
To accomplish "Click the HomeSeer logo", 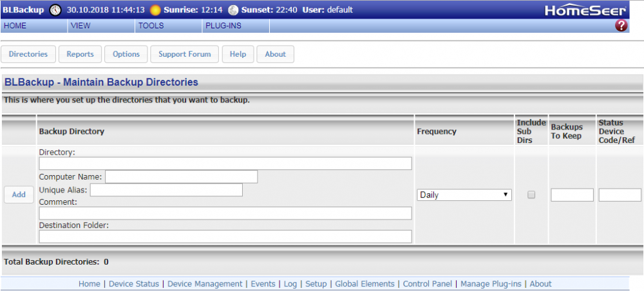I will 585,10.
